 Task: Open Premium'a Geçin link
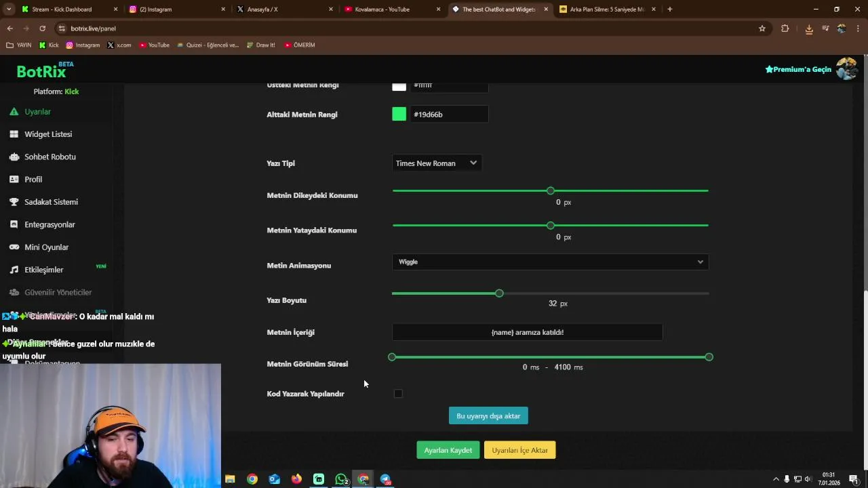tap(798, 69)
